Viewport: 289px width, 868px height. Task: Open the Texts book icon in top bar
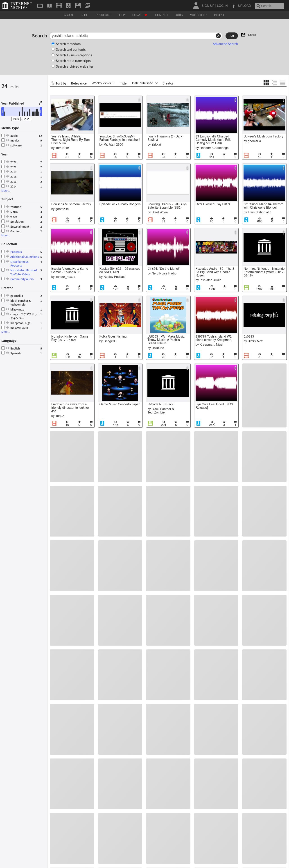(50, 5)
